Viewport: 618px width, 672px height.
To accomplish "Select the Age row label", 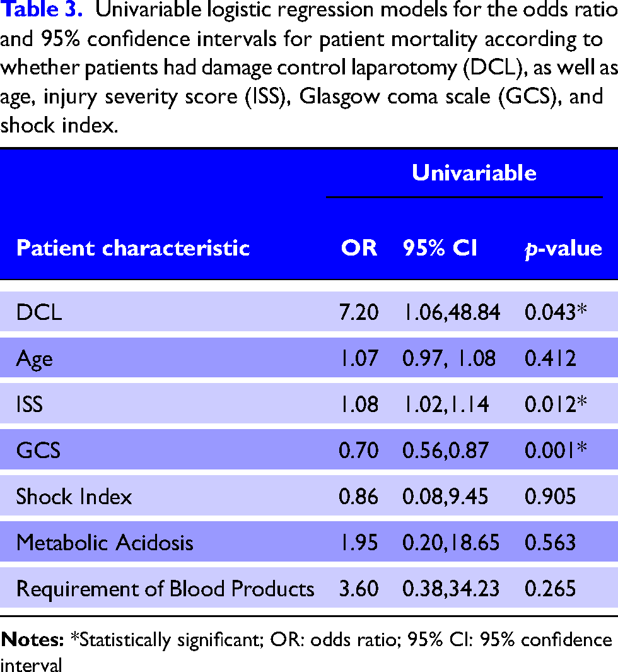I will click(34, 358).
